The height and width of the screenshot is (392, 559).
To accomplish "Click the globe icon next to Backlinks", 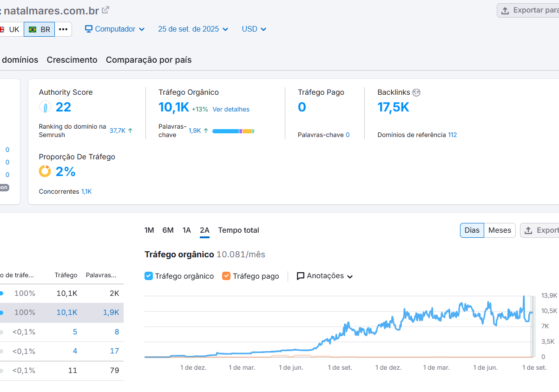I will [416, 92].
